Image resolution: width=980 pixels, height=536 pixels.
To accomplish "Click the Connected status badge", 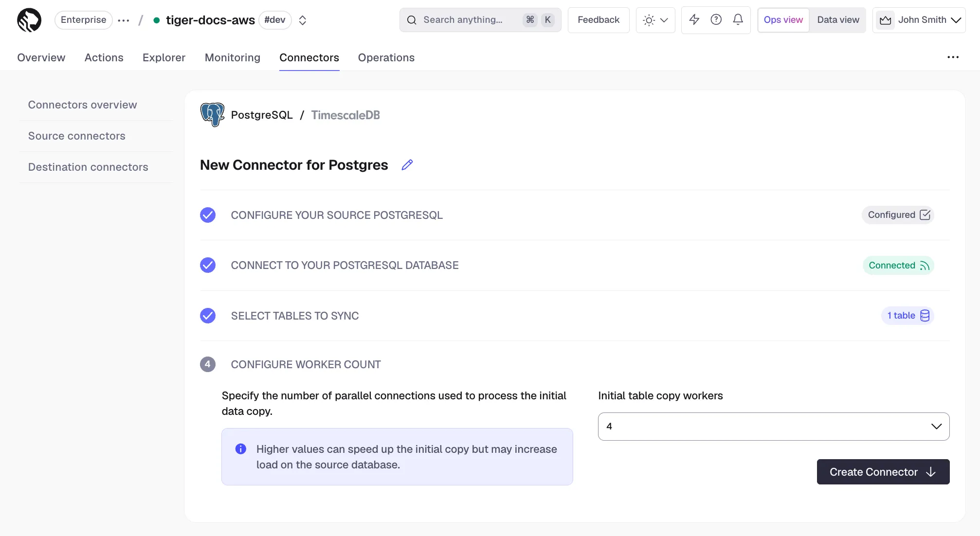I will click(x=899, y=265).
